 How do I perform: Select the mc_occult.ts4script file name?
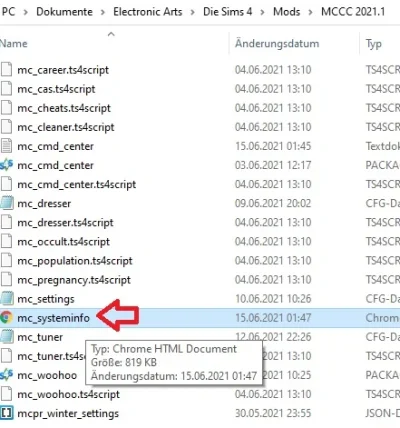coord(63,242)
